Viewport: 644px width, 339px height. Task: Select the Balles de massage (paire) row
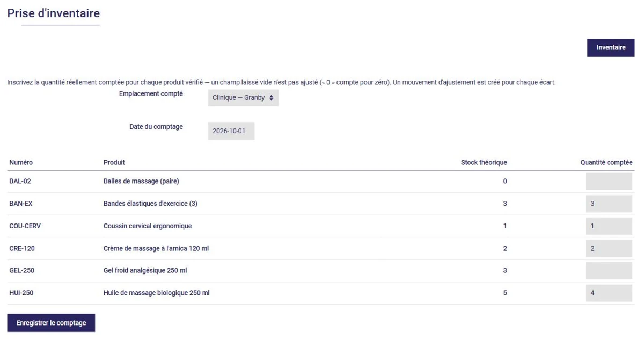(x=321, y=182)
